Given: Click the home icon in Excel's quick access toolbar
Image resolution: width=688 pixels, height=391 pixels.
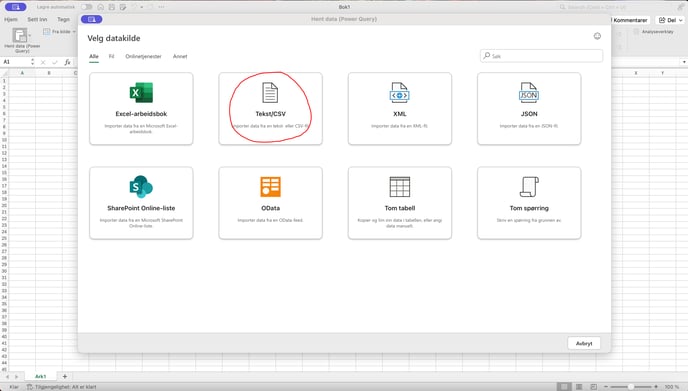Looking at the screenshot, I should tap(100, 7).
